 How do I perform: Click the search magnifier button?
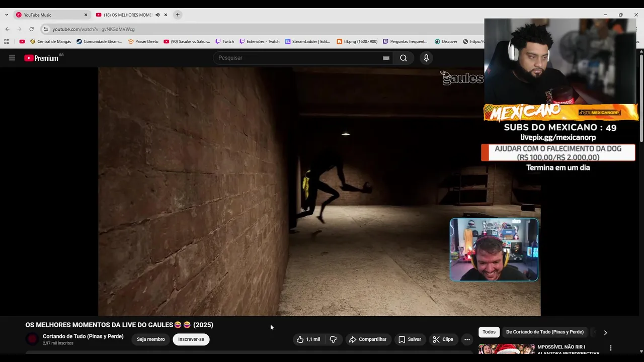click(404, 58)
